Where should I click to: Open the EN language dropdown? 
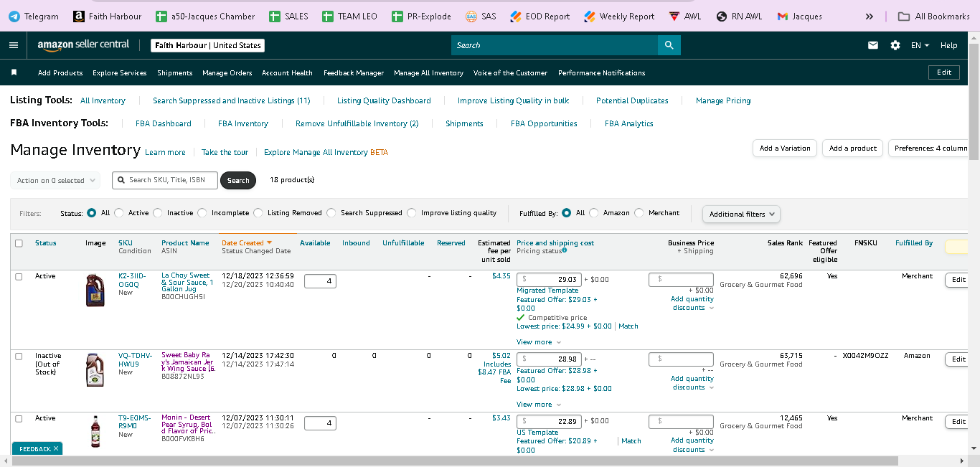pos(920,45)
